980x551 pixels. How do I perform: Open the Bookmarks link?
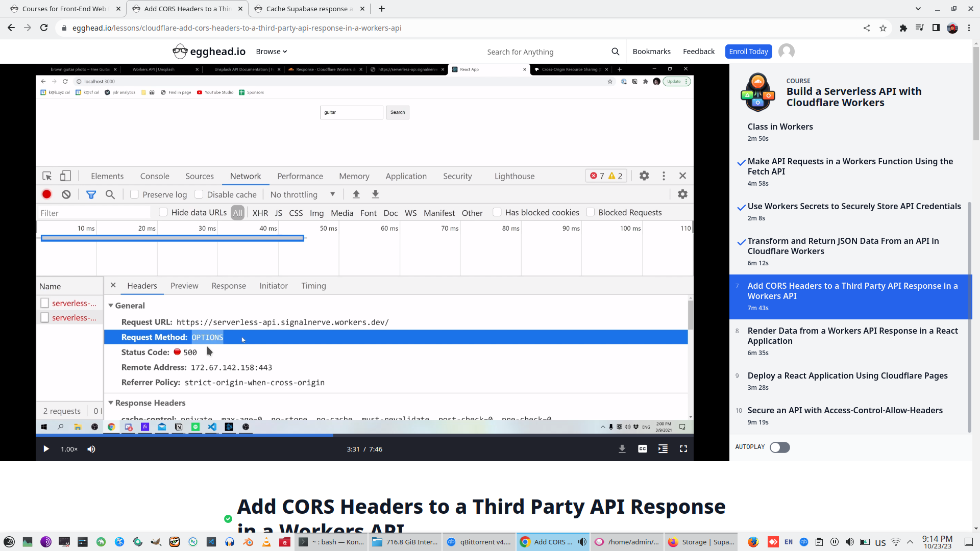tap(651, 52)
